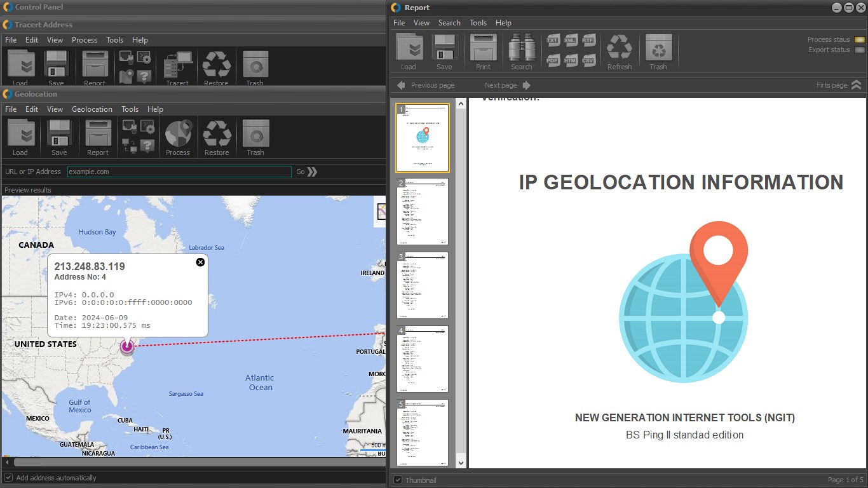868x488 pixels.
Task: Click Report printer icon in Tracert Address
Action: [95, 65]
